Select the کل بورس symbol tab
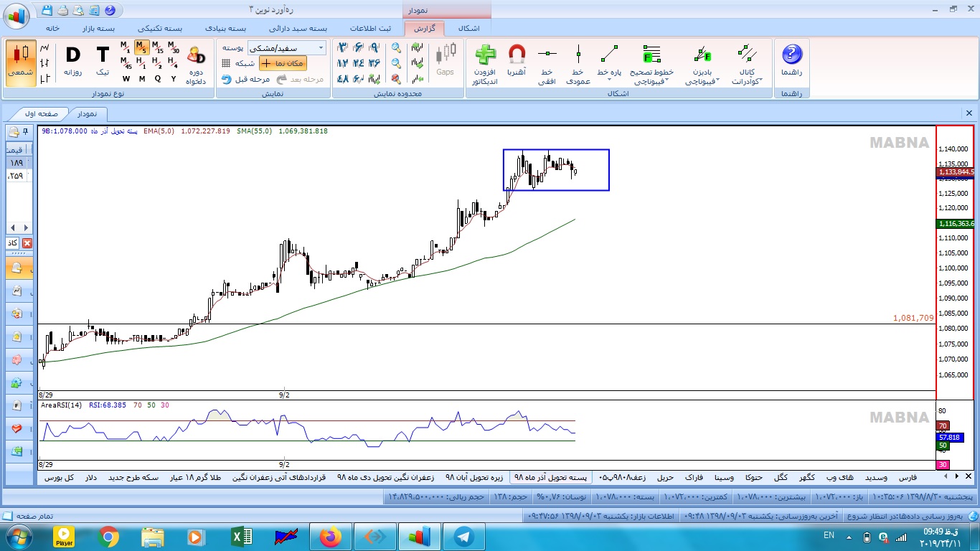This screenshot has height=551, width=980. pyautogui.click(x=59, y=477)
